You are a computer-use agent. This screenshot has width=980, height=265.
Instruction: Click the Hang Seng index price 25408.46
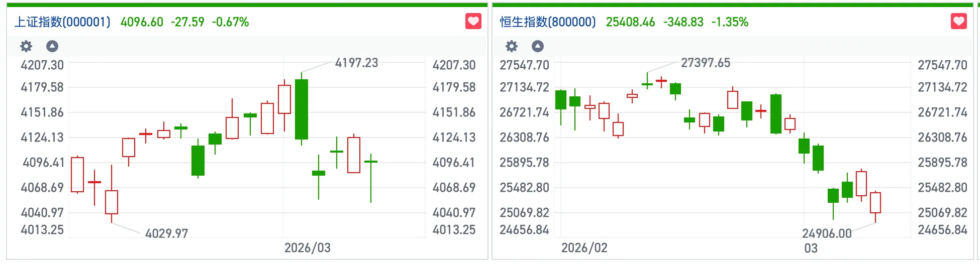(x=630, y=22)
